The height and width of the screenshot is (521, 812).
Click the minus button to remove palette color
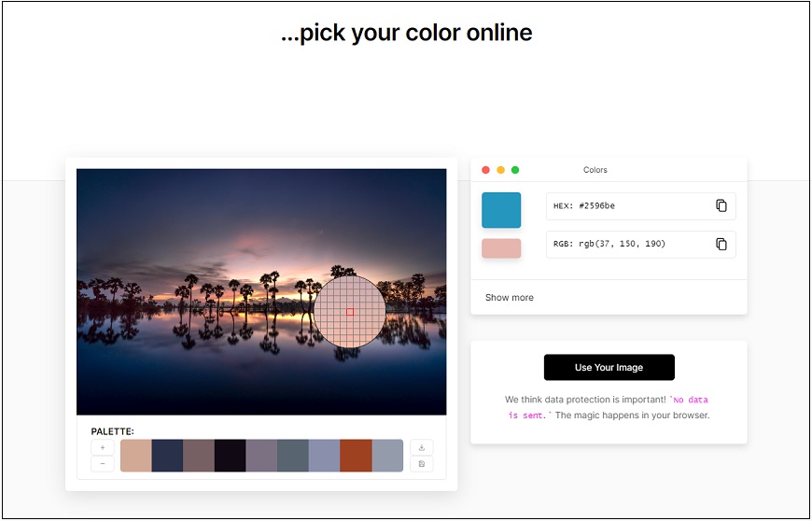point(103,464)
